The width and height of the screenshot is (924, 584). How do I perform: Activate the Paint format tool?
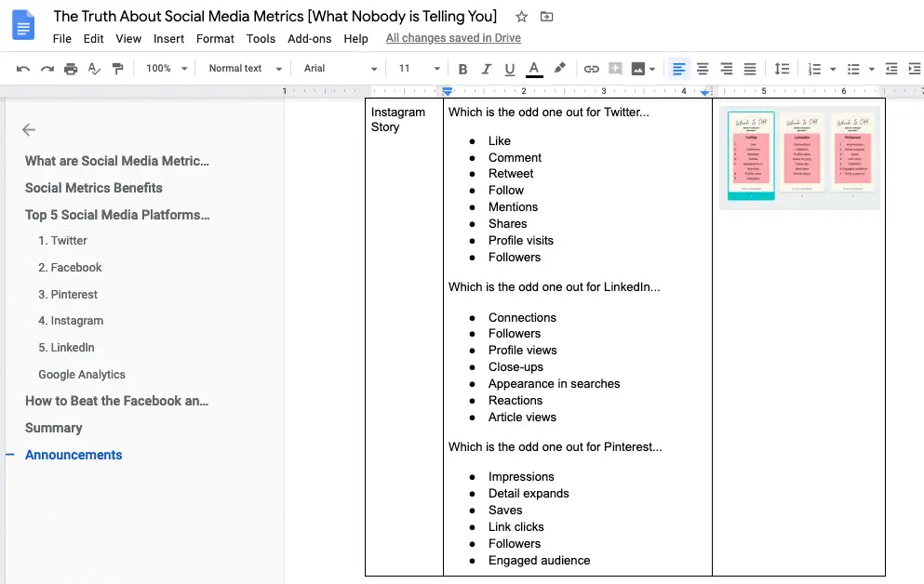118,69
